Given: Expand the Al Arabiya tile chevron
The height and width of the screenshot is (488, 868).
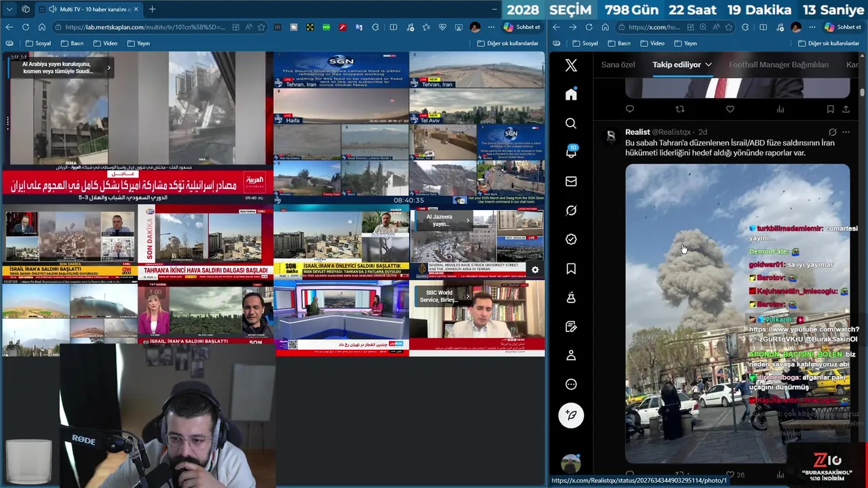Looking at the screenshot, I should point(108,67).
